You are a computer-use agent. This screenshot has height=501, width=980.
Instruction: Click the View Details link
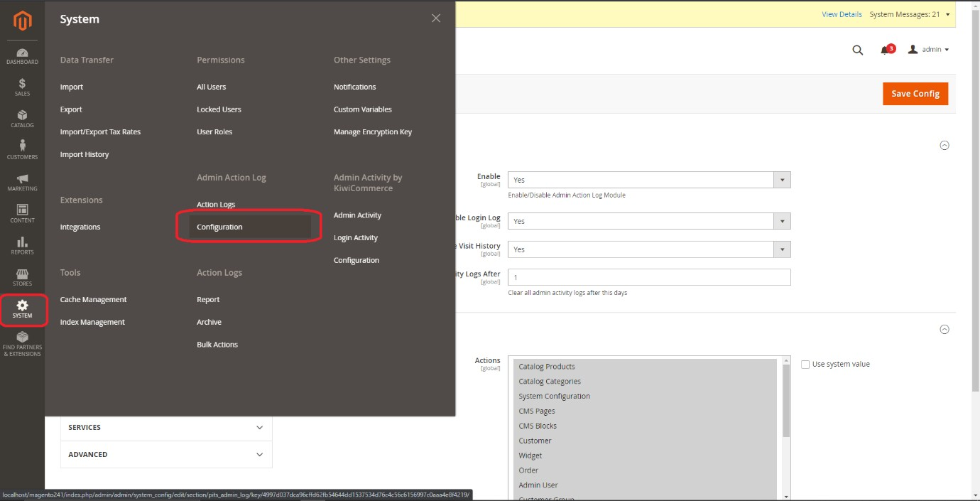[x=842, y=14]
